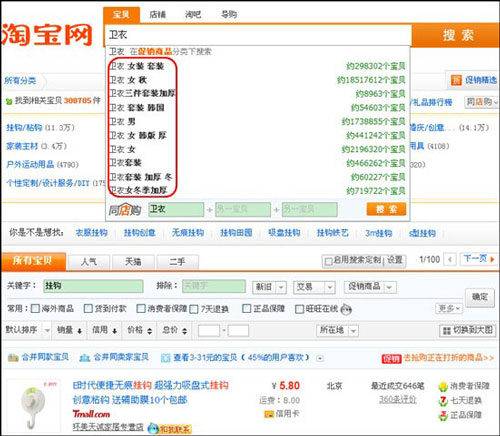Sort by 总价 arrows
The height and width of the screenshot is (436, 500).
point(185,331)
